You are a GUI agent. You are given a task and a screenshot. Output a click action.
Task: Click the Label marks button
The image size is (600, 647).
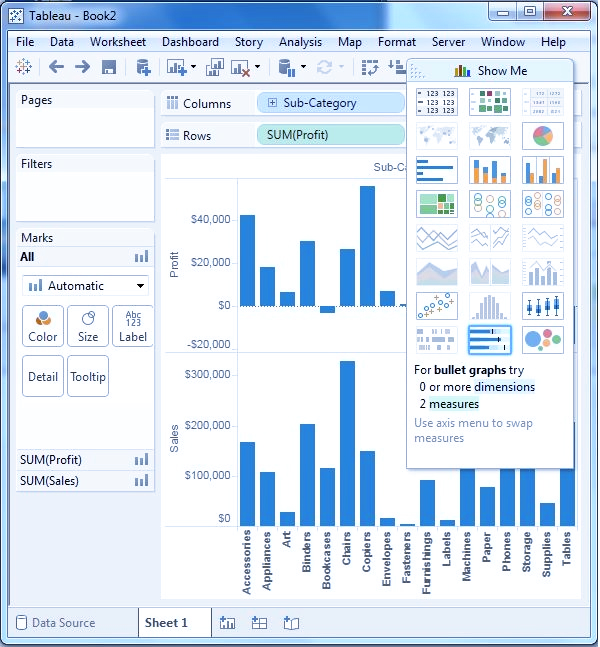point(133,326)
